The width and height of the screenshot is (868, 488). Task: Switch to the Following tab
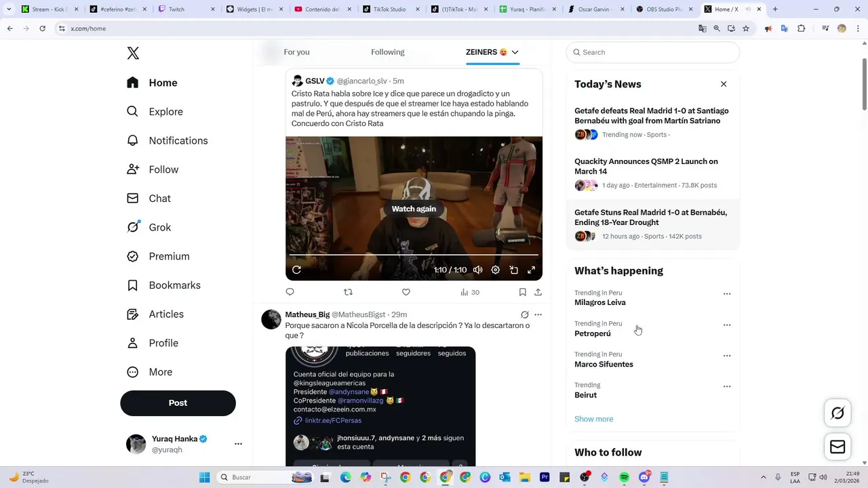click(x=387, y=52)
